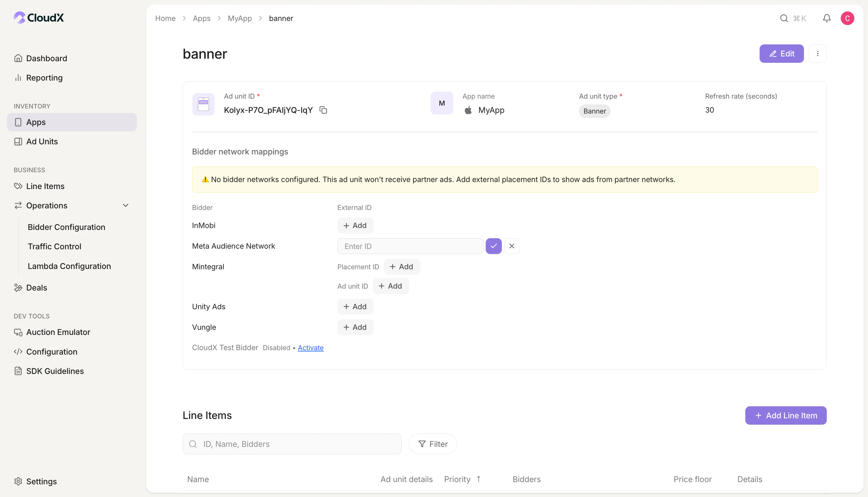Cancel Meta Audience Network ID entry
868x497 pixels.
511,246
